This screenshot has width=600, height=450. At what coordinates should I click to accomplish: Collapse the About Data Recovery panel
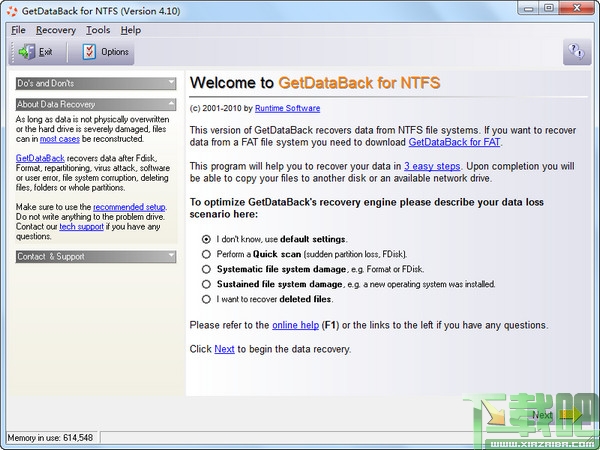click(x=96, y=104)
